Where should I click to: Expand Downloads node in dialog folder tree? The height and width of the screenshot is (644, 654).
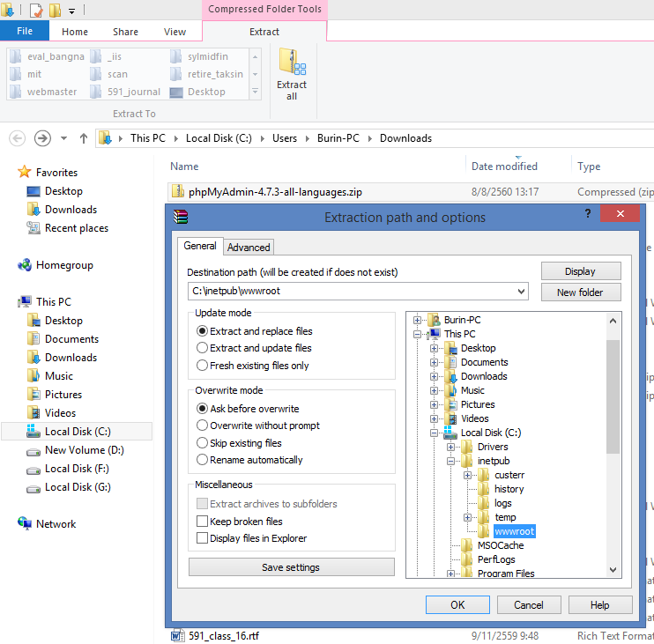(434, 376)
